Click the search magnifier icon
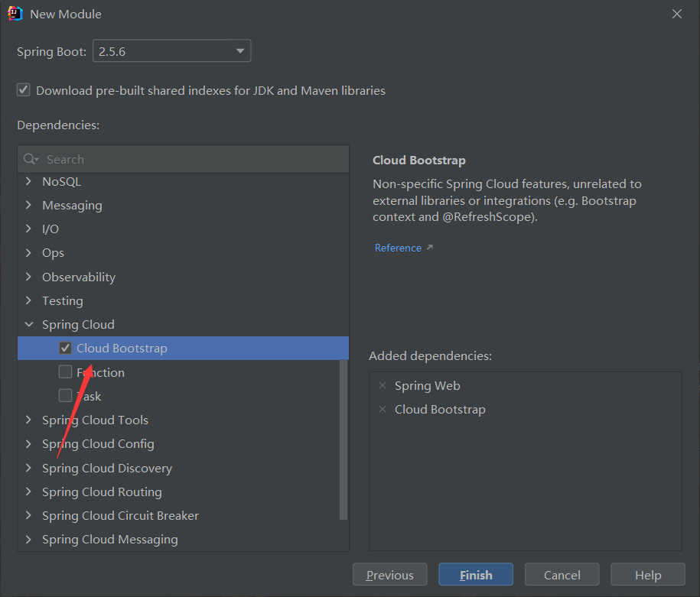Viewport: 700px width, 597px height. click(31, 159)
